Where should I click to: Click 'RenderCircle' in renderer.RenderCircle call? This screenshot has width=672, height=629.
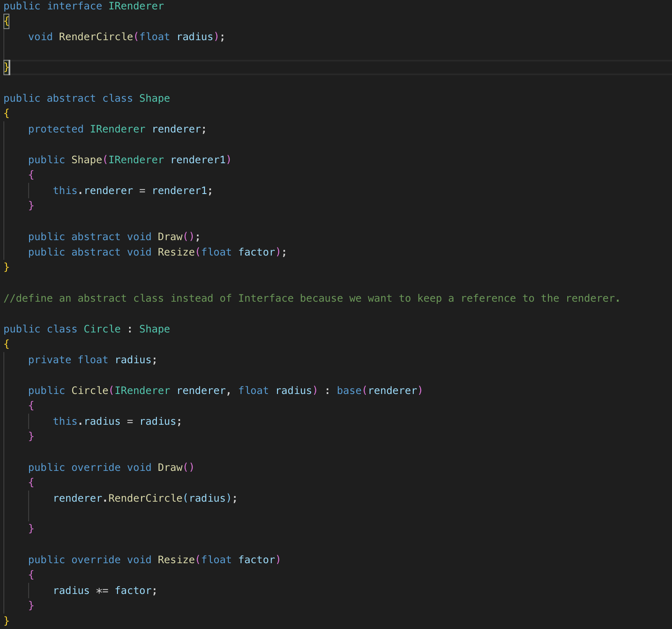[x=145, y=498]
